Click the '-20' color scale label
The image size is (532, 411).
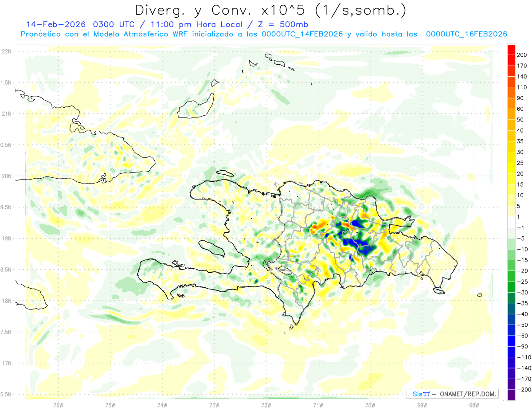click(x=522, y=271)
